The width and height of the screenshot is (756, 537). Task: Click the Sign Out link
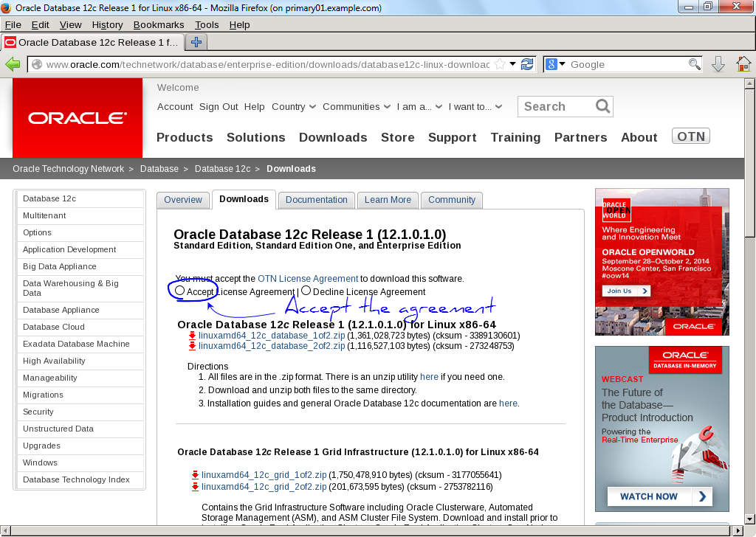219,106
